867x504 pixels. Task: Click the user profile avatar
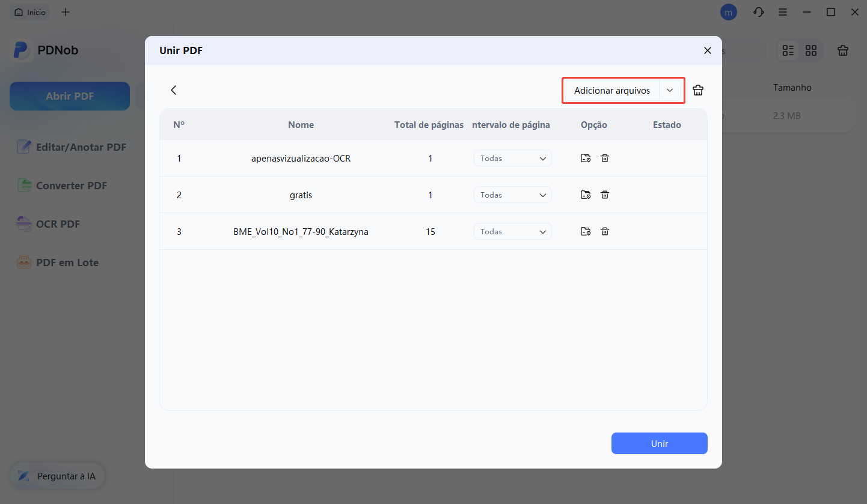[x=728, y=12]
